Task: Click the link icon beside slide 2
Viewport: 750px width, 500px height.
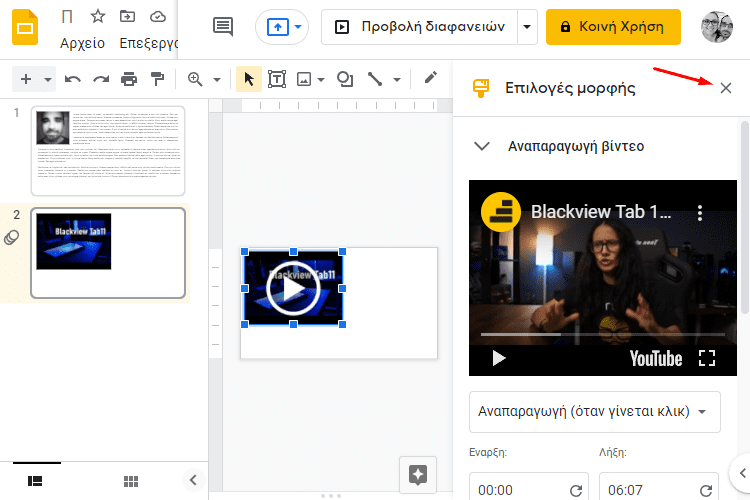Action: (x=12, y=237)
